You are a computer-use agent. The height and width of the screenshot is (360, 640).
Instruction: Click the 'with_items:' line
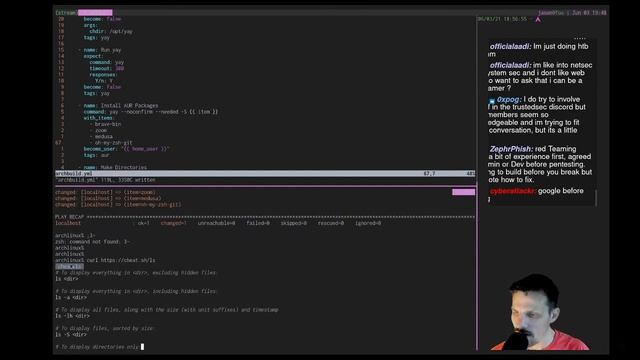pos(99,118)
